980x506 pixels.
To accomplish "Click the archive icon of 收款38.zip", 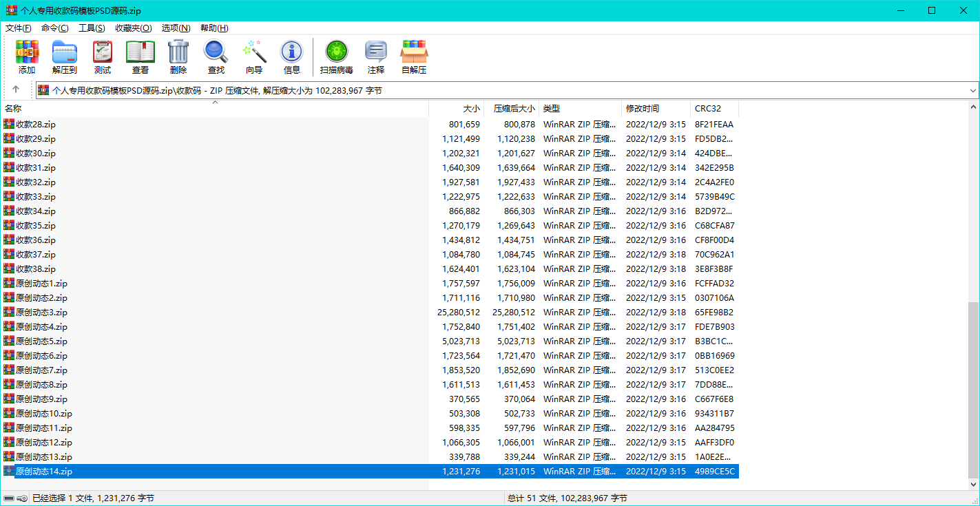I will click(9, 268).
